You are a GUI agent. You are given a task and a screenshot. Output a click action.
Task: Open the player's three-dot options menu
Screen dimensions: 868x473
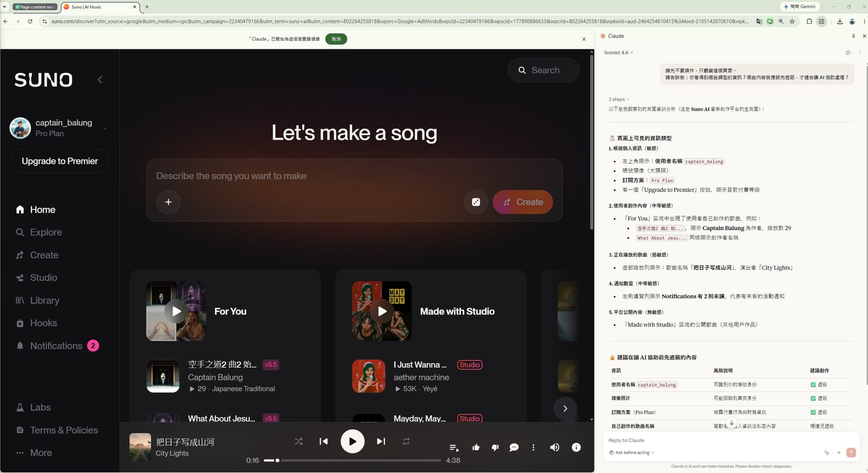pos(533,447)
